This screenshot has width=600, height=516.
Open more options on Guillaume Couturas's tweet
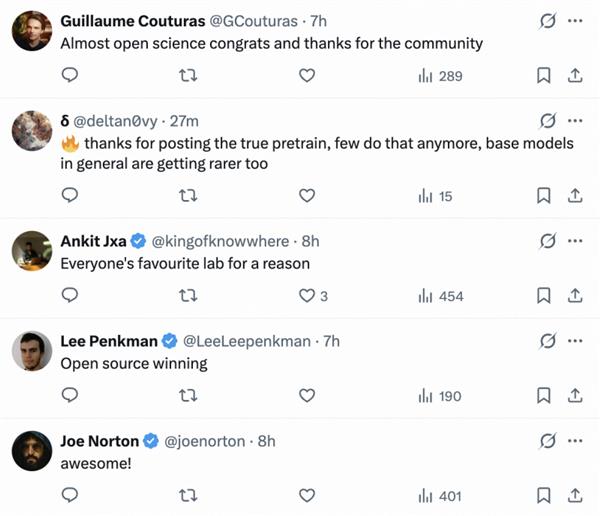(x=575, y=20)
